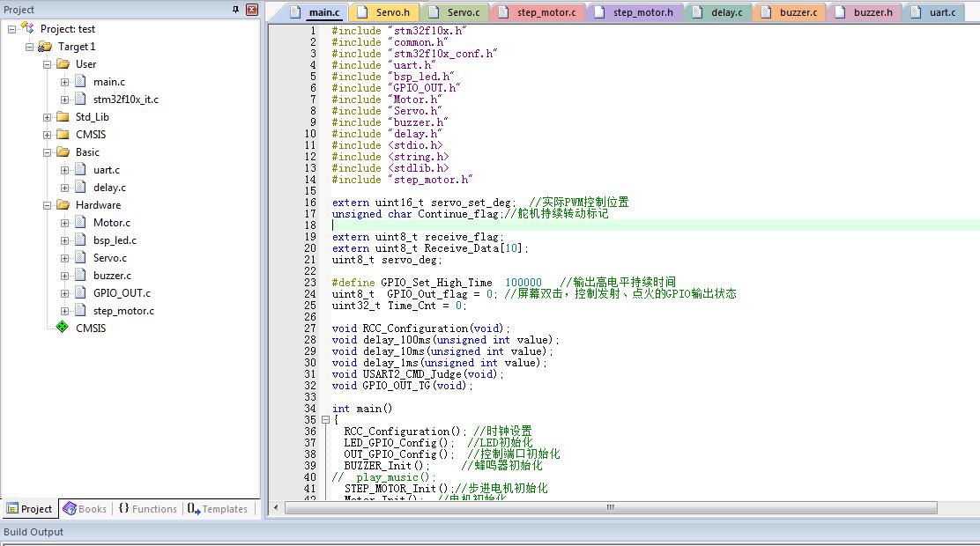980x546 pixels.
Task: Expand the step_motor.c tree node
Action: (x=64, y=311)
